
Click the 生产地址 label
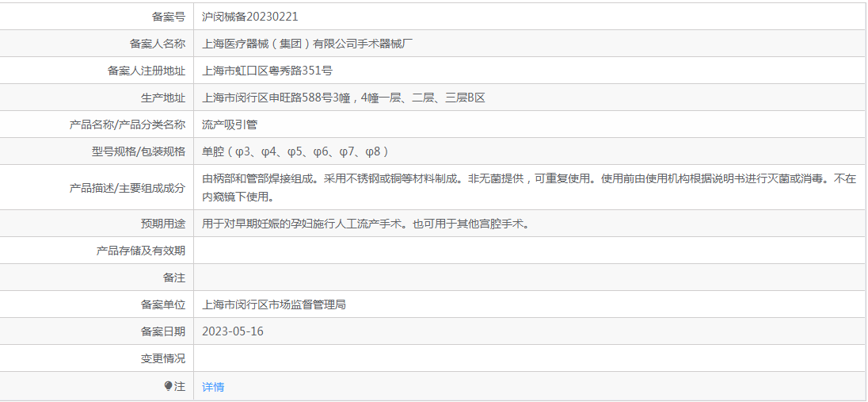(x=163, y=98)
